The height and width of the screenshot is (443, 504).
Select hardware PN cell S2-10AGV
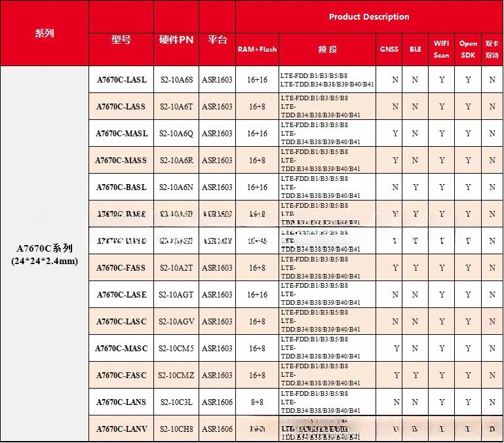click(176, 322)
